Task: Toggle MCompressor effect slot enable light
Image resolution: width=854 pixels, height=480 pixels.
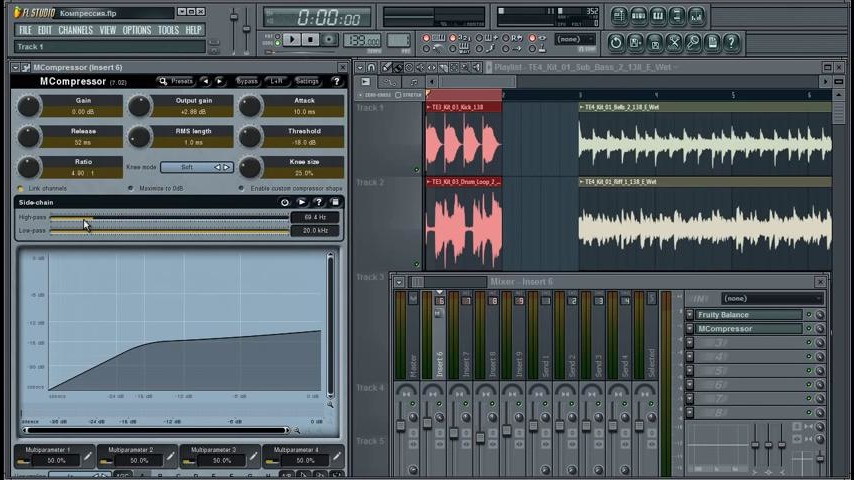Action: pos(809,329)
